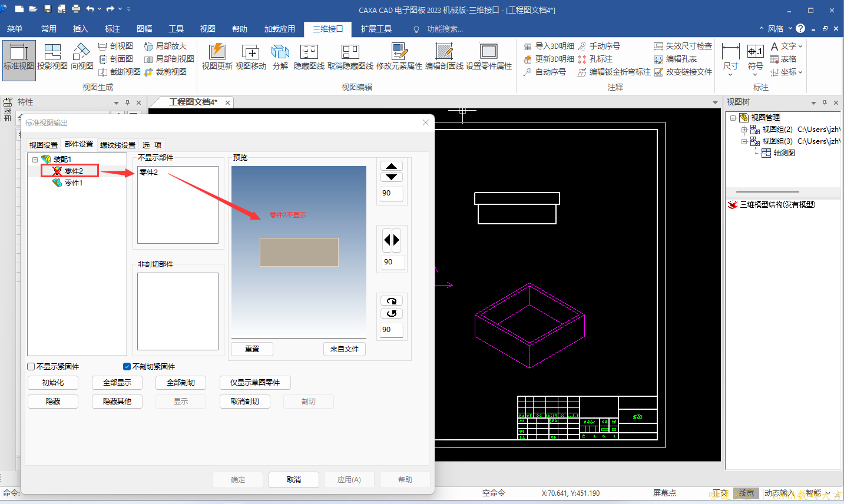Open the 扩展工具 ribbon tab
Viewport: 844px width, 504px height.
(x=376, y=29)
